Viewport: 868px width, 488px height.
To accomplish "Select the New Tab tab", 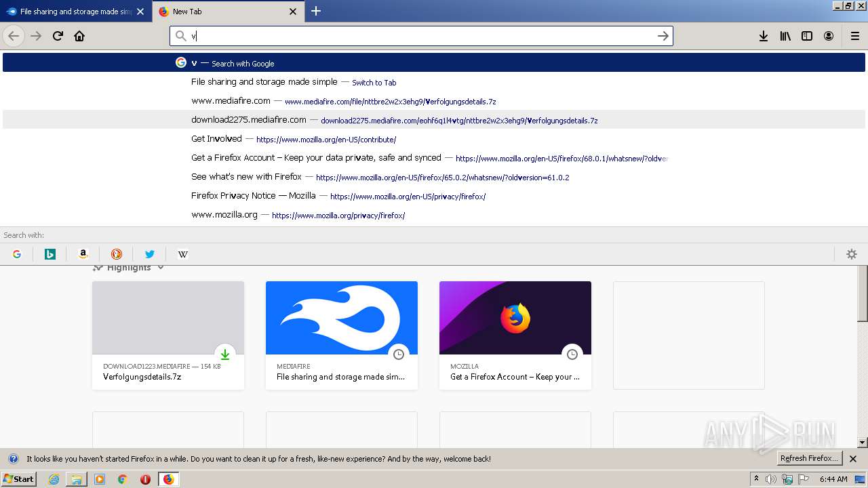I will click(229, 12).
